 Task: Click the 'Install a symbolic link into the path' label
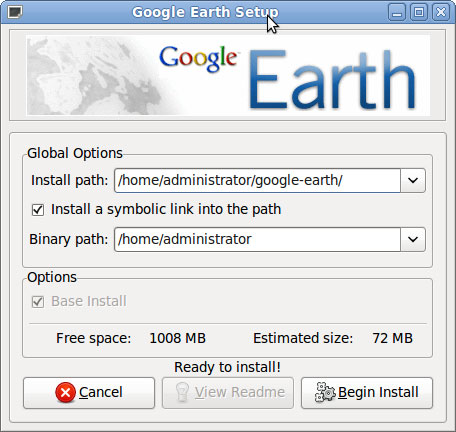click(166, 209)
